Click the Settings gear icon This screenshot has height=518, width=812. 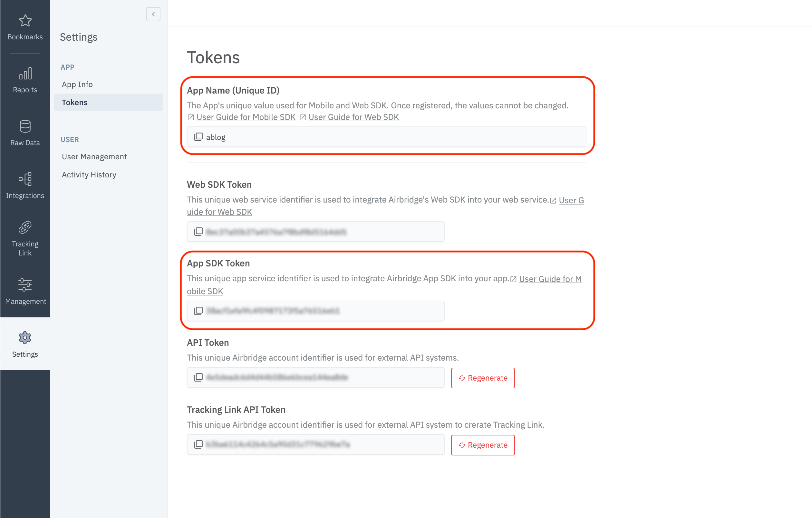point(25,337)
